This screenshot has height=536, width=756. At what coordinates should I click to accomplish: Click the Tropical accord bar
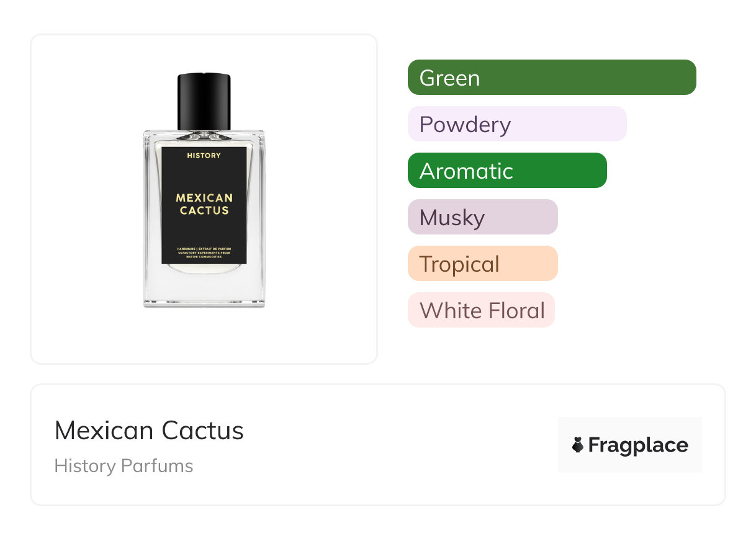pyautogui.click(x=482, y=264)
